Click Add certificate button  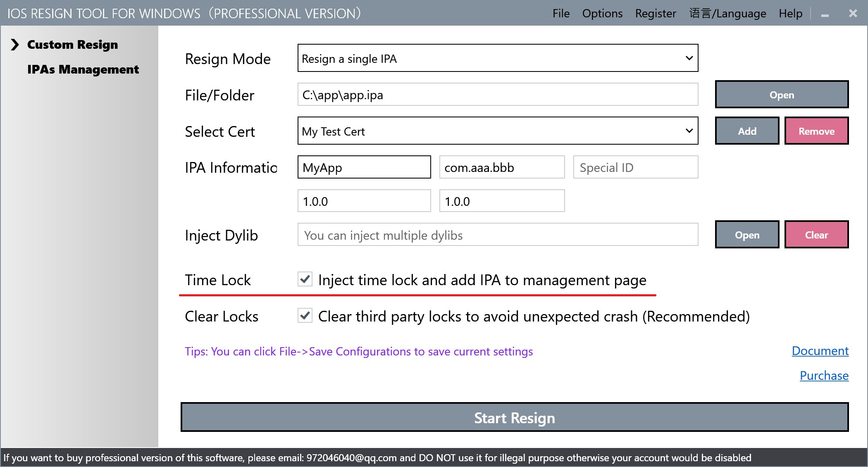click(747, 131)
